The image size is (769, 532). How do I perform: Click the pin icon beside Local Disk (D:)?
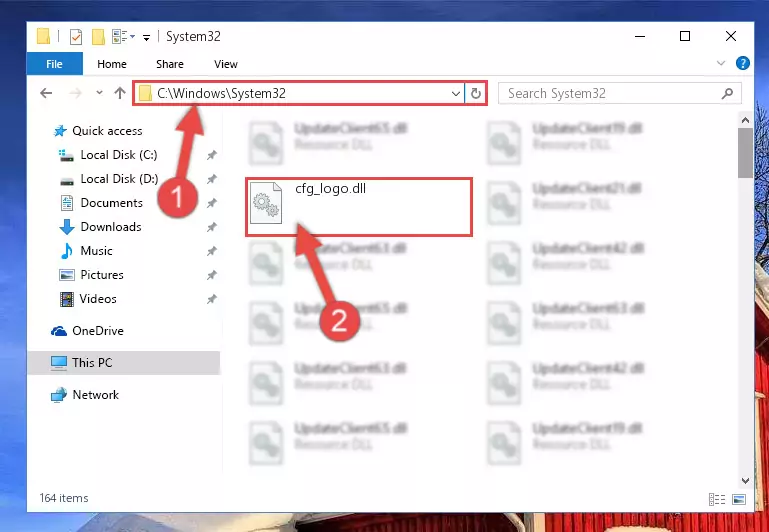pyautogui.click(x=211, y=179)
